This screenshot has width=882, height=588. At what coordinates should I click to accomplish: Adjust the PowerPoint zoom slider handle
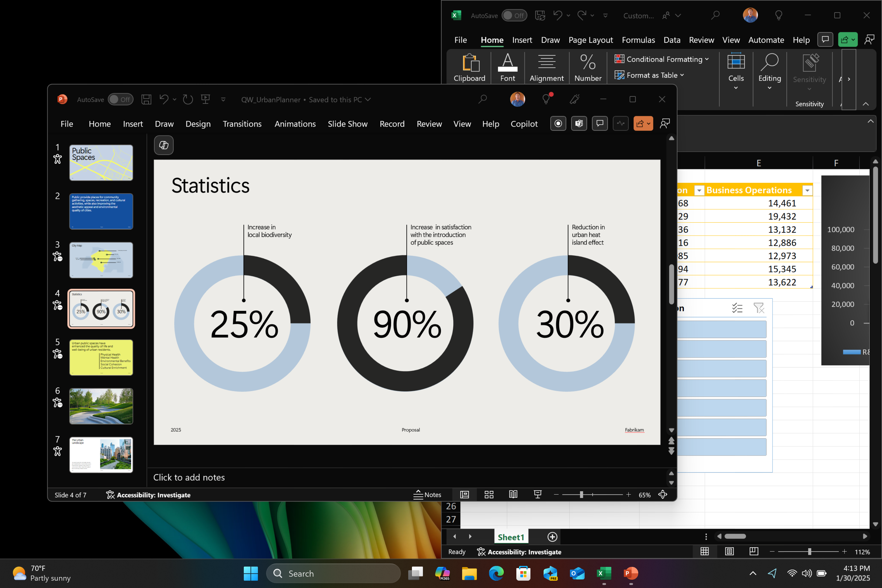pyautogui.click(x=581, y=495)
